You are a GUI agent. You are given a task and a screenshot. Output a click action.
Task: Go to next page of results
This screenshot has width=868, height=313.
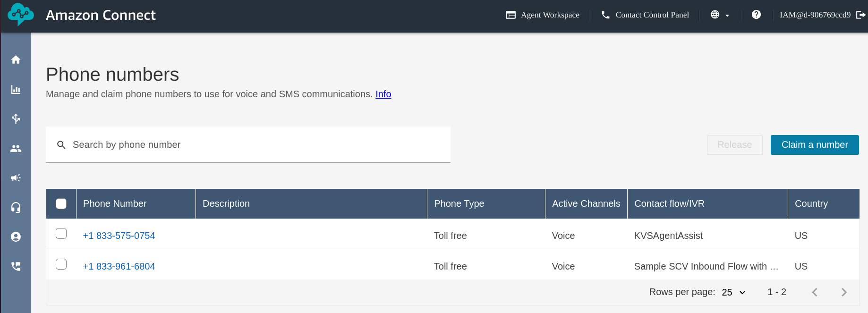[844, 292]
